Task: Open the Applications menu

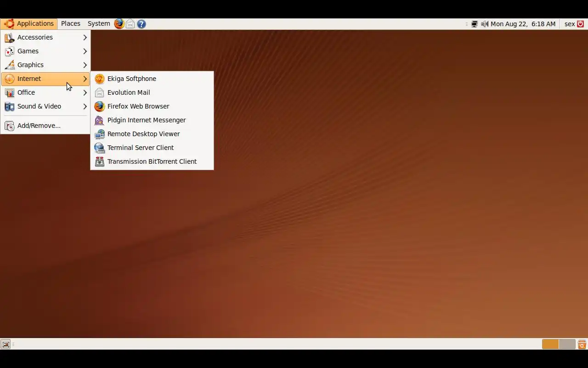Action: click(x=29, y=23)
